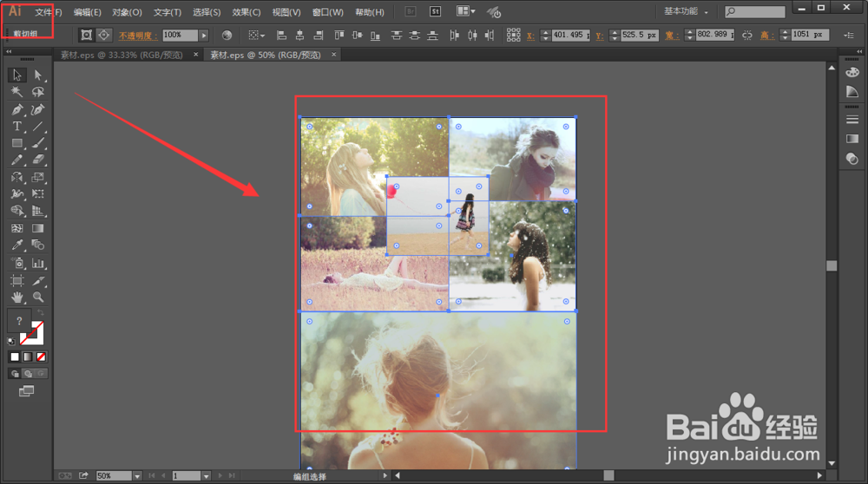Select the Rotate tool
This screenshot has height=484, width=868.
[17, 177]
